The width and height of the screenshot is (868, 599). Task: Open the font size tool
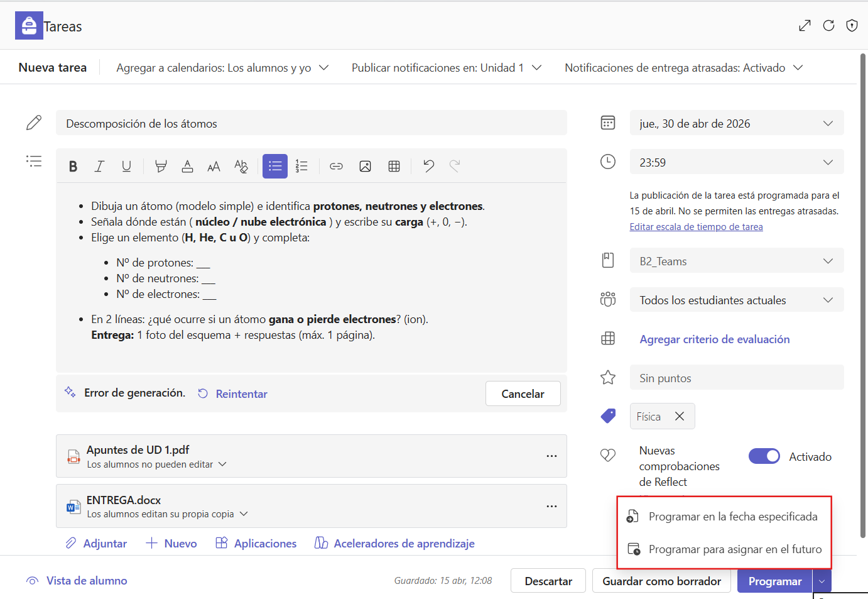tap(214, 166)
